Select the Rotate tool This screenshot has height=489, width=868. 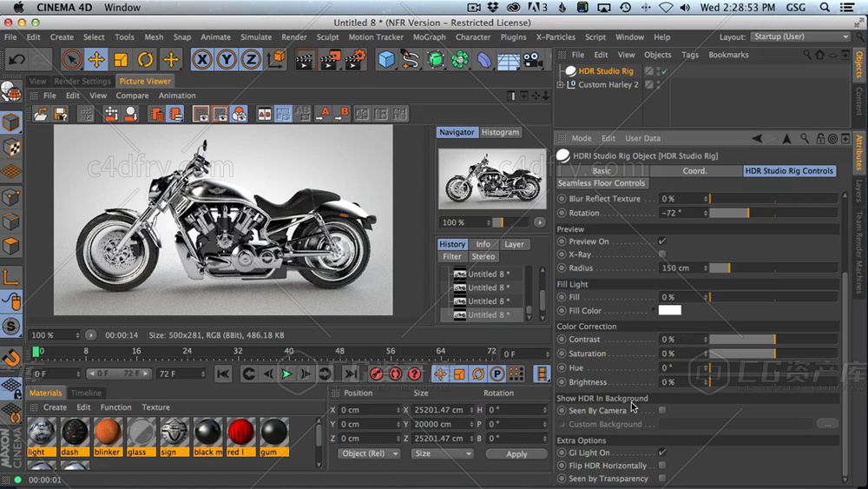point(146,59)
